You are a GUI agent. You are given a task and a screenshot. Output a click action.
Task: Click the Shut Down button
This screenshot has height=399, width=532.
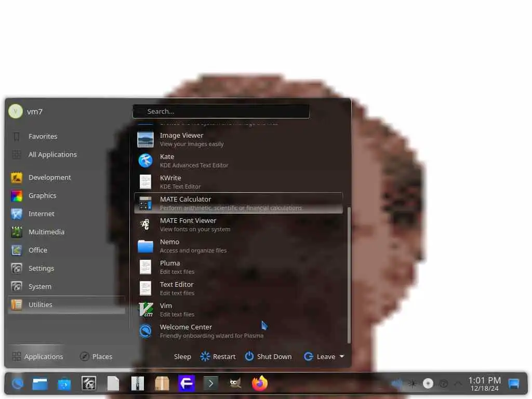tap(269, 356)
